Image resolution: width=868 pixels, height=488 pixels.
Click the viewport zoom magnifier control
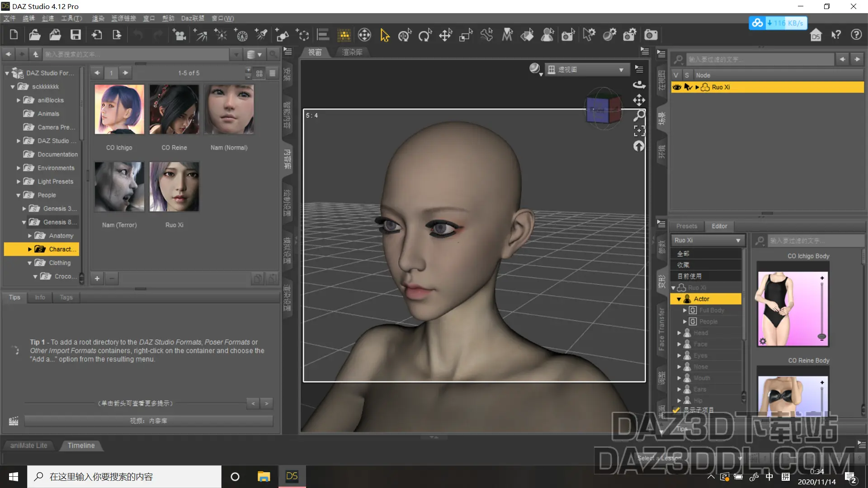639,116
